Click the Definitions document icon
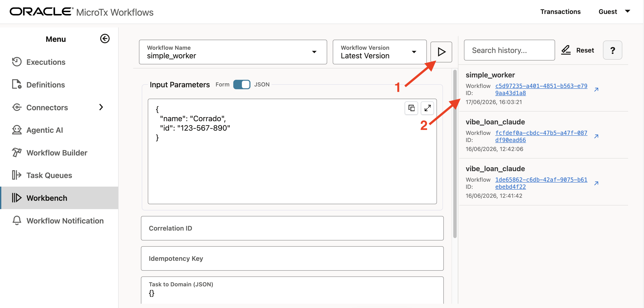The image size is (644, 308). (17, 84)
